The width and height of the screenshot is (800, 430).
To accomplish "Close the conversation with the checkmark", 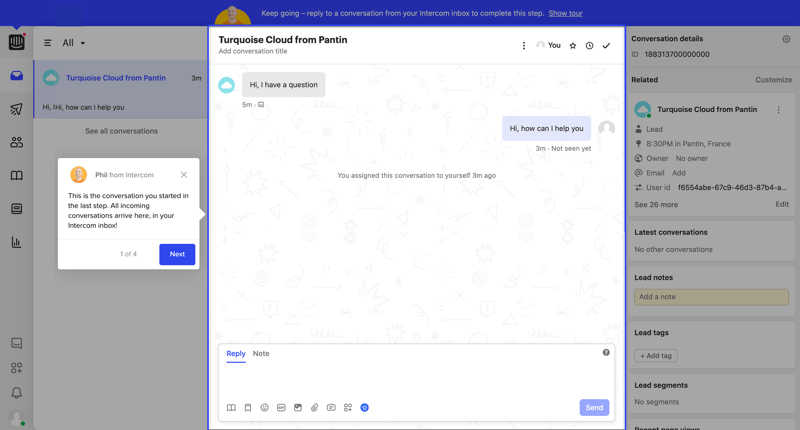I will click(606, 45).
